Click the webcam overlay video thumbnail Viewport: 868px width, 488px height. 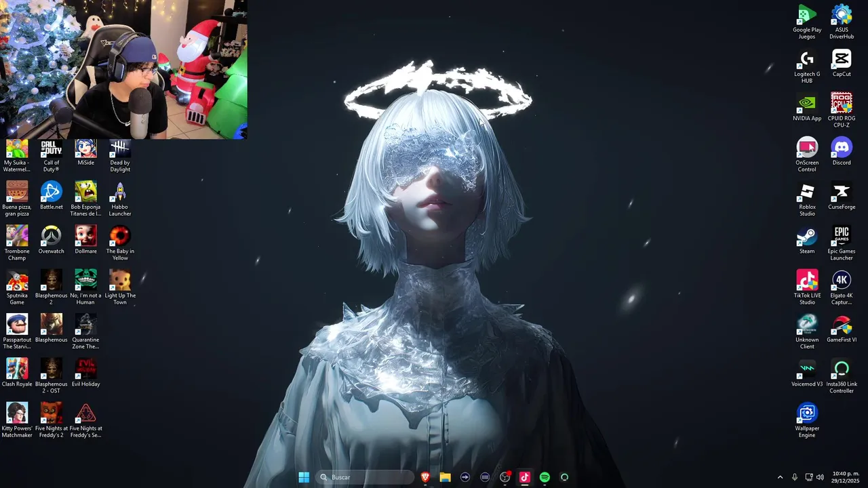click(x=123, y=69)
